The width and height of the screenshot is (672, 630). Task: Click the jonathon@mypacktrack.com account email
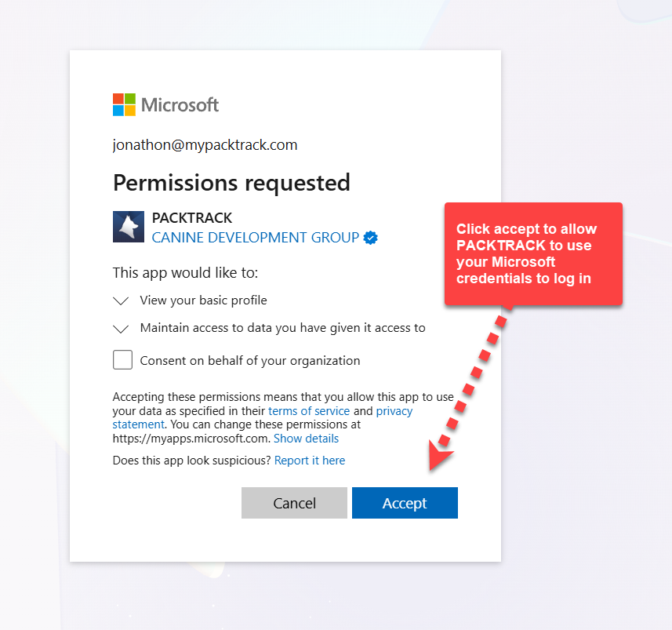(205, 145)
